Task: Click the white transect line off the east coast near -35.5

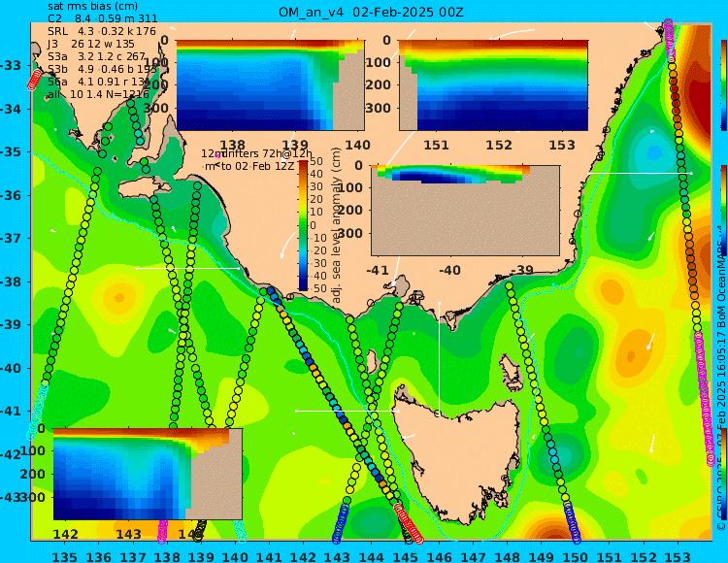Action: point(640,173)
